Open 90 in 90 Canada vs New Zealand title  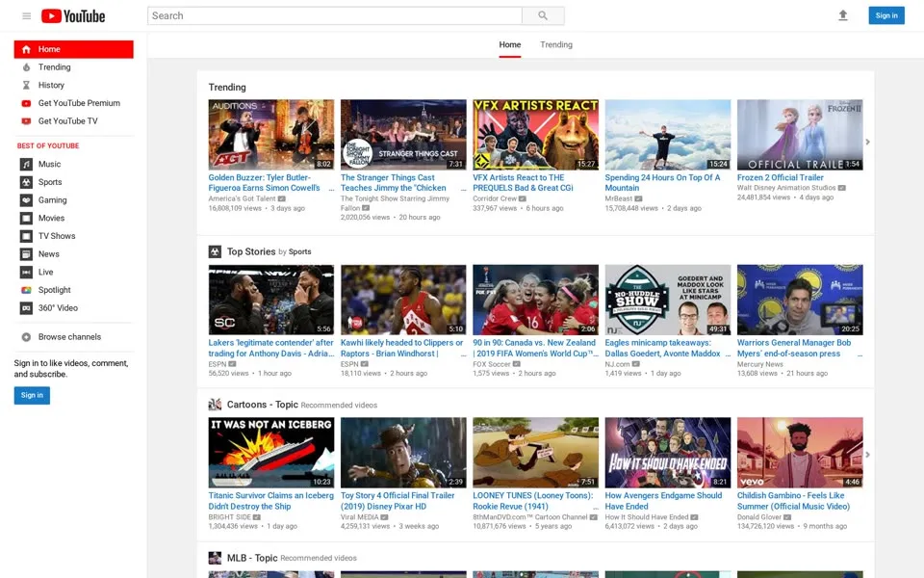coord(534,348)
